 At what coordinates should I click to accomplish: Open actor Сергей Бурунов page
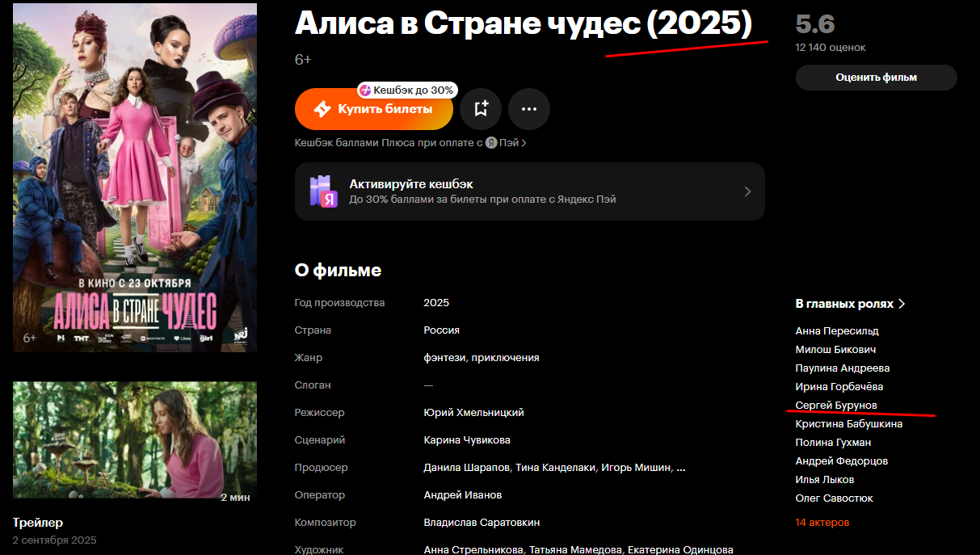[836, 405]
